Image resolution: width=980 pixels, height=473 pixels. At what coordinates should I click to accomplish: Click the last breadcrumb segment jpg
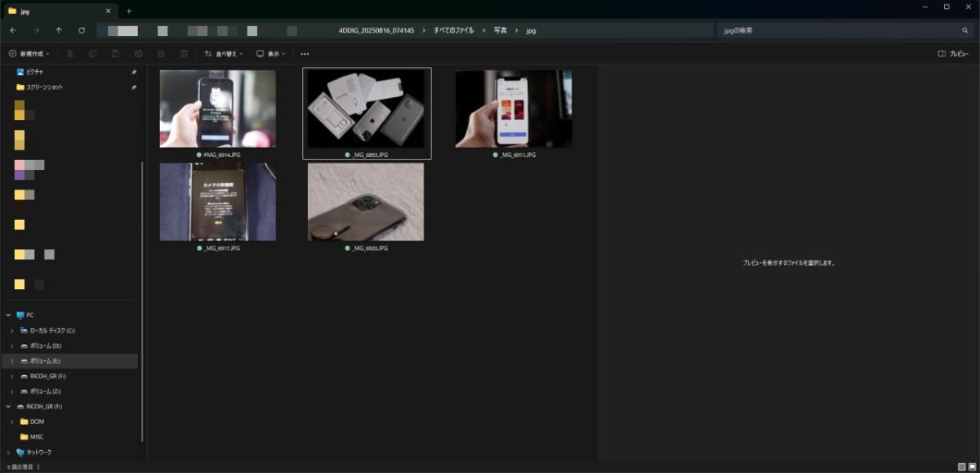point(531,30)
